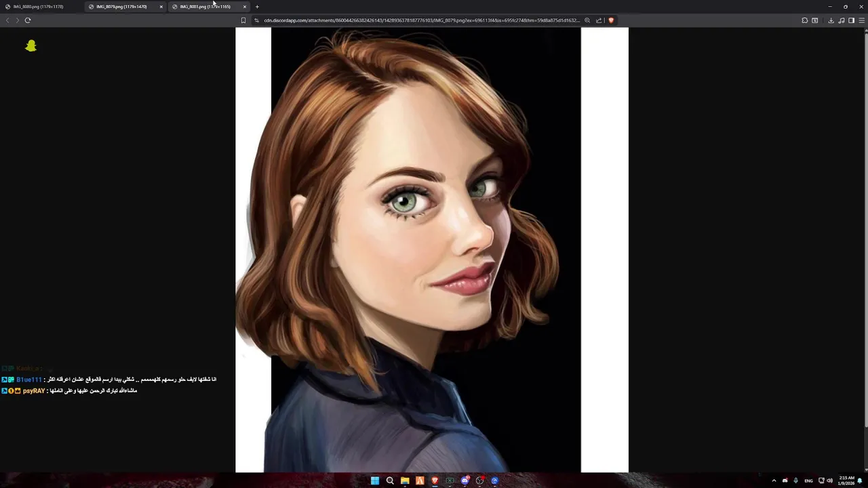Switch to the IMG_8080.png tab
This screenshot has height=488, width=868.
[41, 7]
